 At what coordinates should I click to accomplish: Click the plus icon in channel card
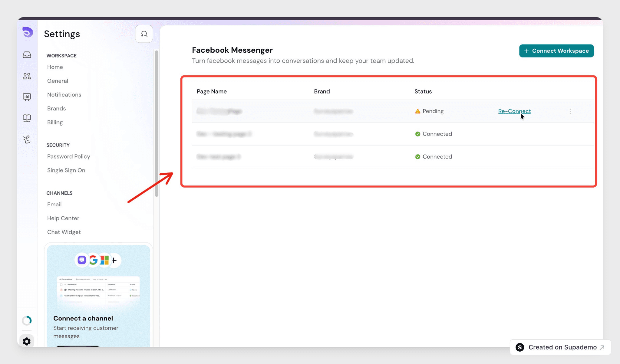pos(114,260)
